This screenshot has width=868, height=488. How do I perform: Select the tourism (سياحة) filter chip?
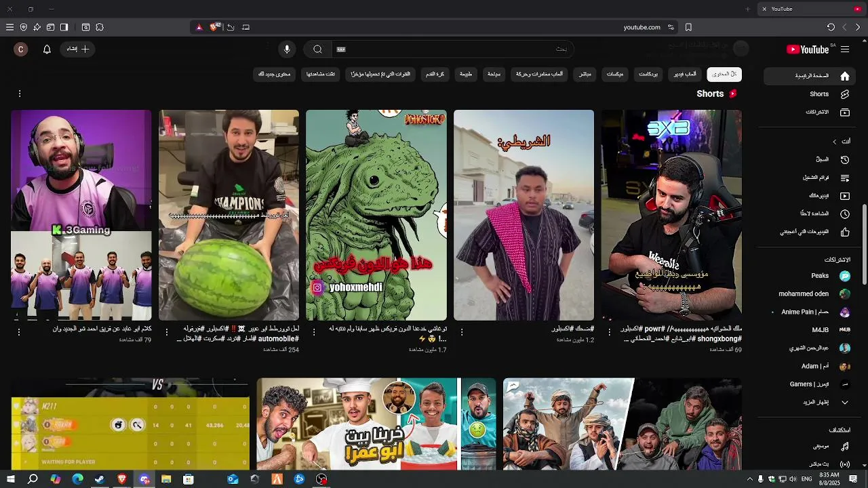click(494, 74)
